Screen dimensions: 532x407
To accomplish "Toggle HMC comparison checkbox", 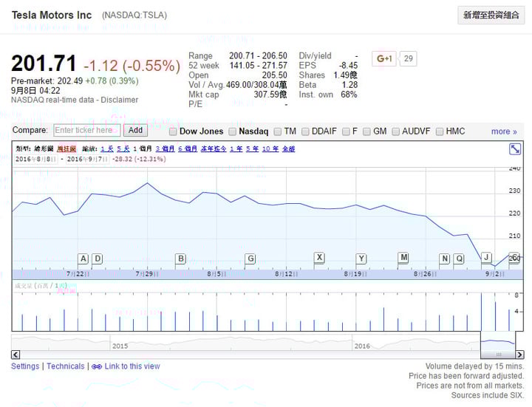I will 440,131.
